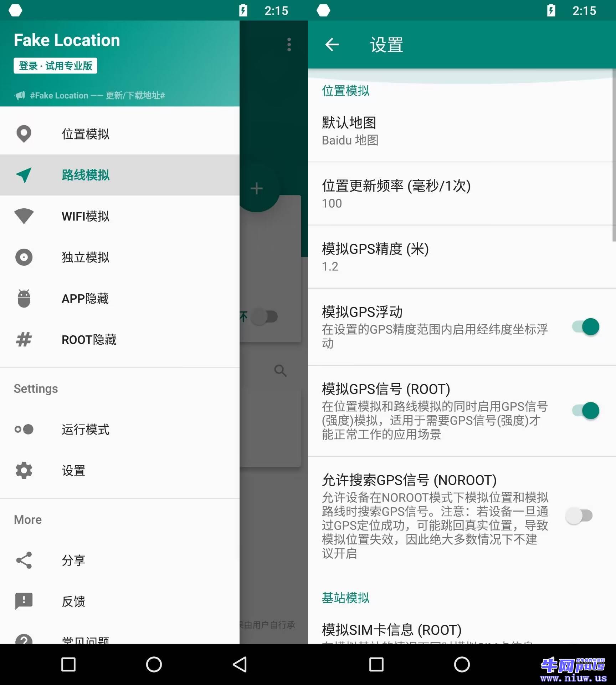Tap the battery charging icon in right status bar
Screen dimensions: 616x685
(551, 10)
